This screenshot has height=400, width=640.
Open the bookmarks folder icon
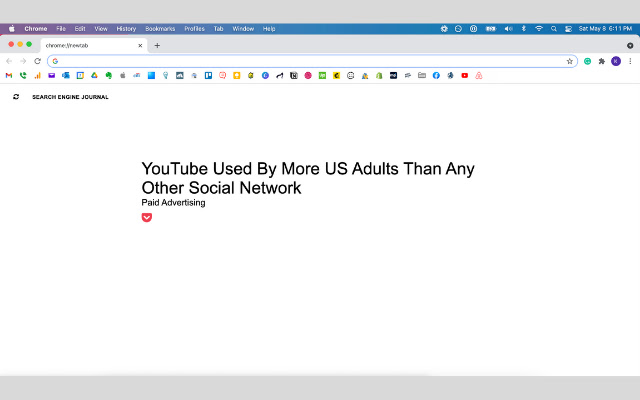422,76
